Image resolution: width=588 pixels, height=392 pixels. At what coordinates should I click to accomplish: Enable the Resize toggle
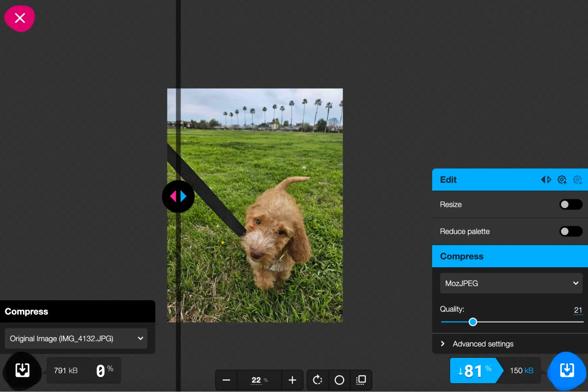pos(570,204)
